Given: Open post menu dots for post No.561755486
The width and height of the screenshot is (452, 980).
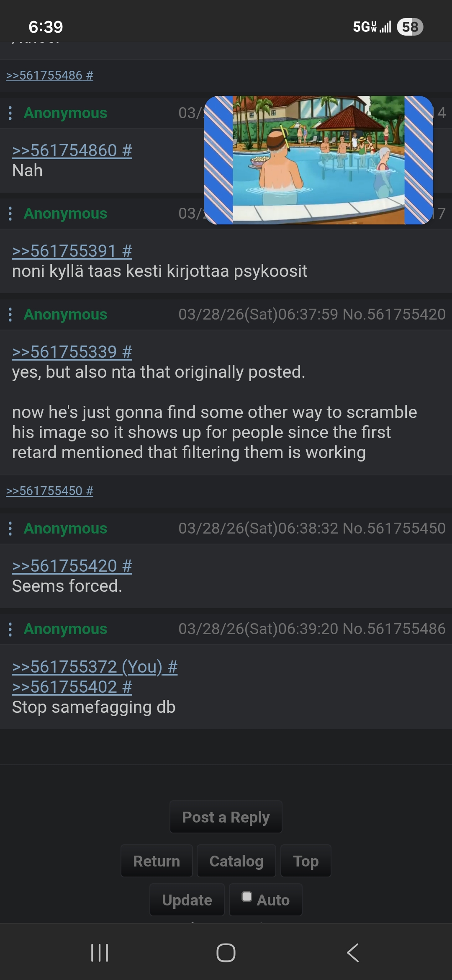Looking at the screenshot, I should (x=10, y=629).
